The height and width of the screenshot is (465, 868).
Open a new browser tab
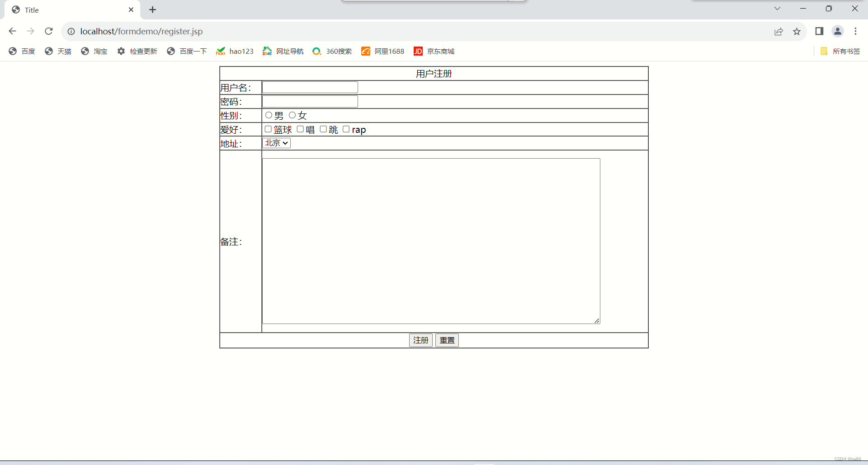(x=152, y=9)
